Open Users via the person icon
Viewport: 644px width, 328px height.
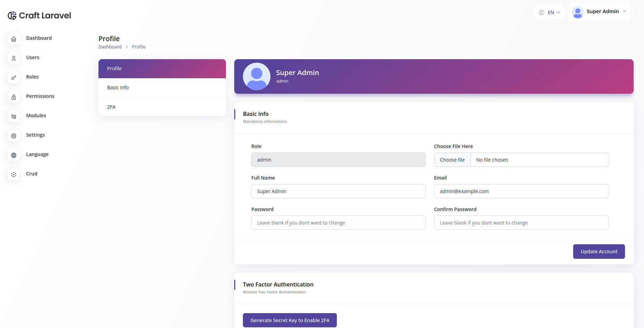[14, 58]
